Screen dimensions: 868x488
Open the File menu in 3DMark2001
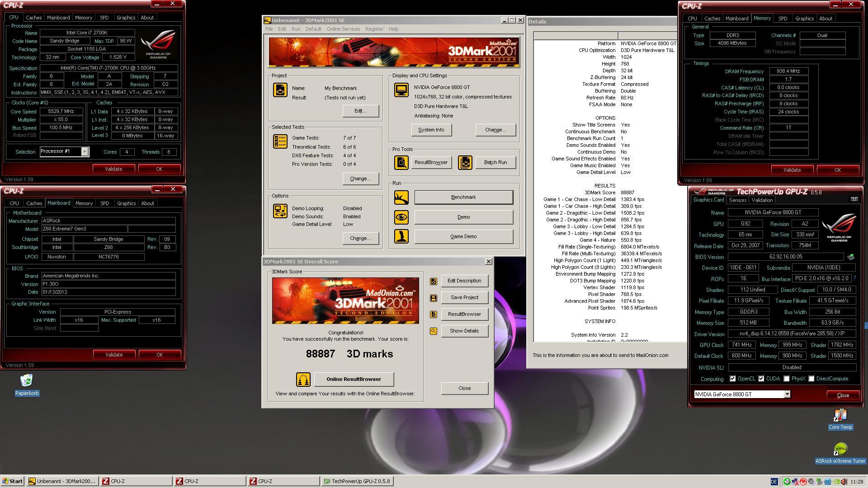click(269, 29)
